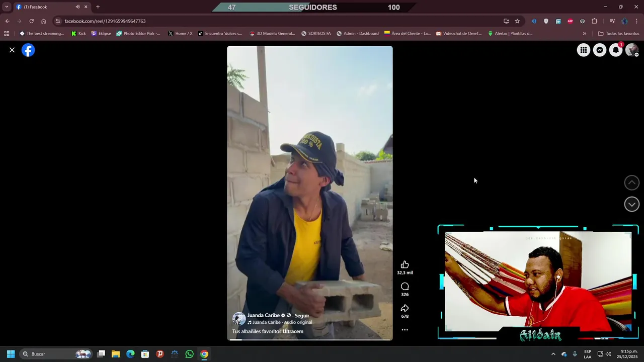This screenshot has width=644, height=362.
Task: Open Juanda Caribe avatar thumbnail
Action: [x=239, y=319]
